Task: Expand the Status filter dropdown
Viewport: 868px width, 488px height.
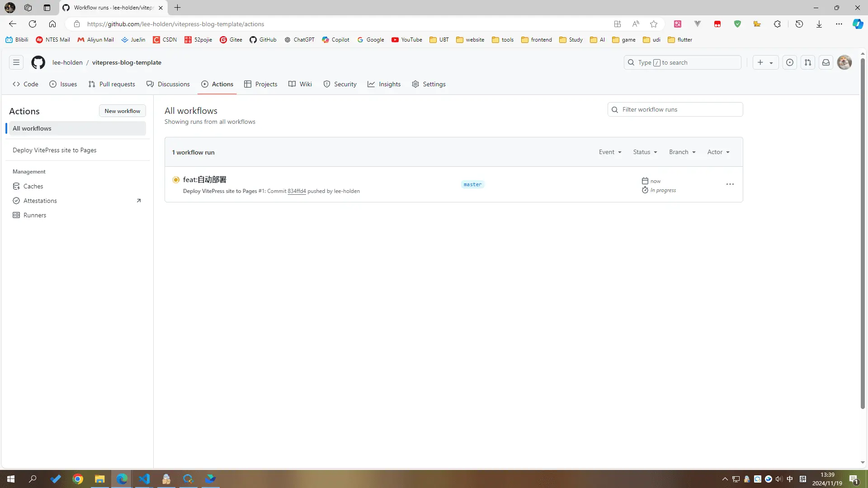Action: [x=645, y=152]
